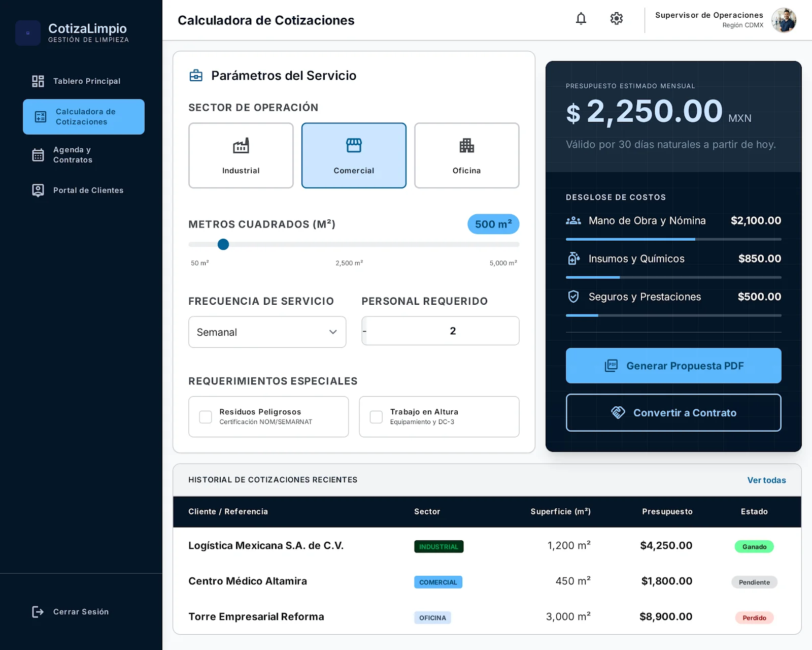Click the workers icon beside Mano de Obra
Viewport: 812px width, 650px height.
pos(573,221)
